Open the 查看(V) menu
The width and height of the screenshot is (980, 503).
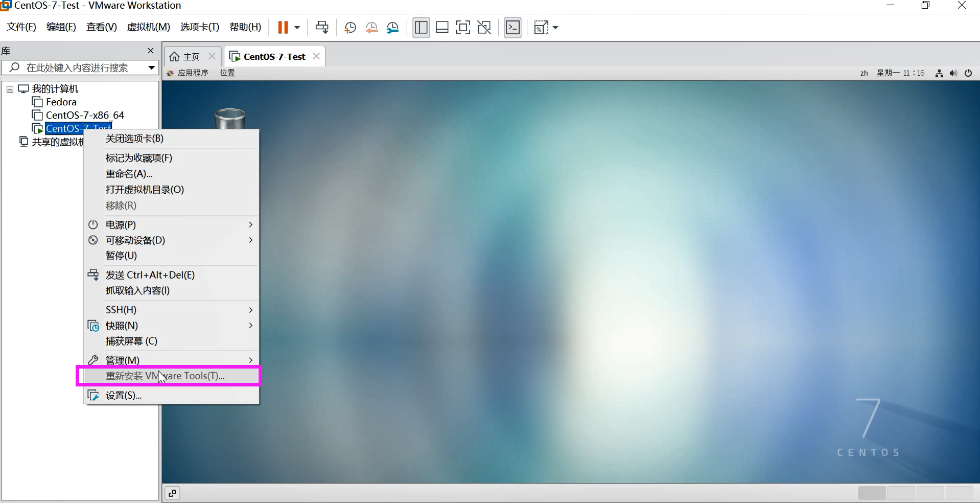(x=101, y=27)
